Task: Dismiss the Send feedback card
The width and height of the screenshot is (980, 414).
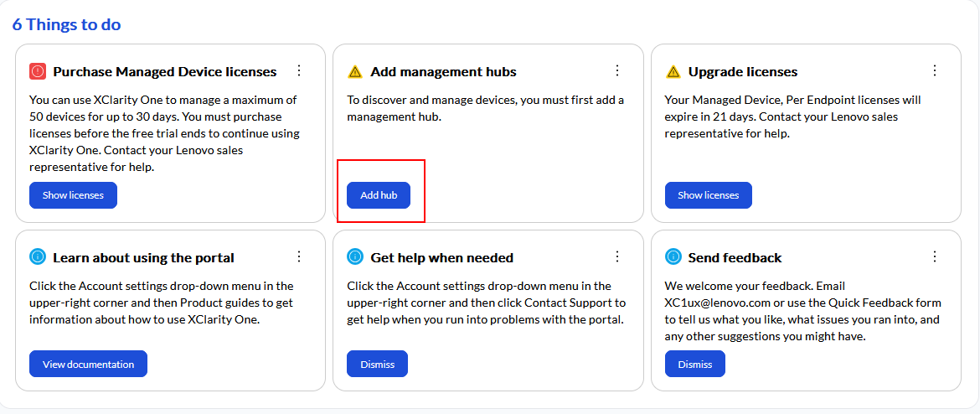Action: click(x=694, y=365)
